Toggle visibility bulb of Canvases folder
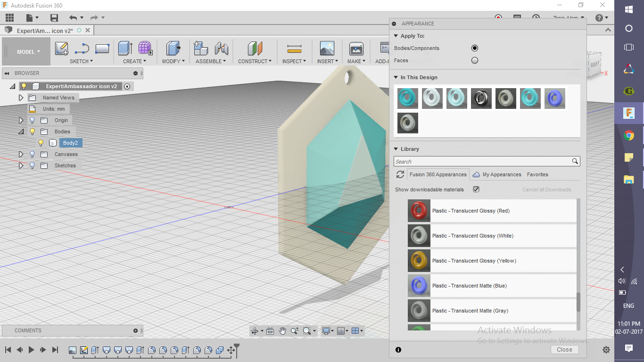 (x=33, y=154)
